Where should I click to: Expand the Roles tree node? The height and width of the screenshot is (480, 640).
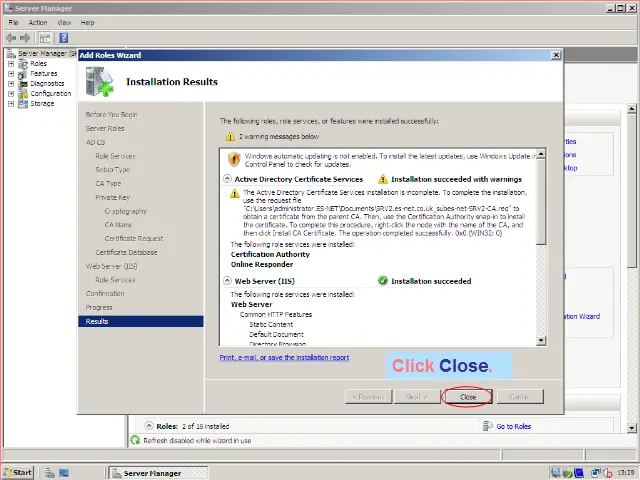pyautogui.click(x=11, y=64)
